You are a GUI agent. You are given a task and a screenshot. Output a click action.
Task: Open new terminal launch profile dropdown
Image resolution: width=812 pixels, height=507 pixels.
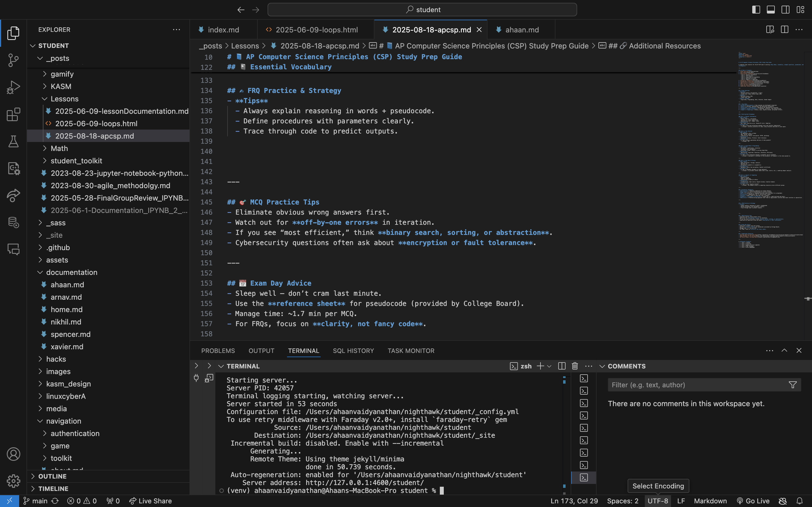click(x=550, y=366)
